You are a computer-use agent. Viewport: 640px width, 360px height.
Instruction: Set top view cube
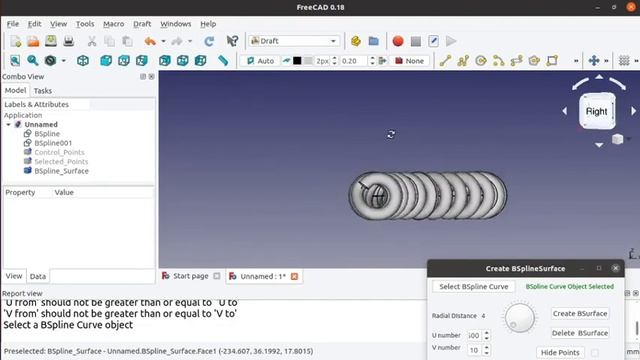(124, 61)
